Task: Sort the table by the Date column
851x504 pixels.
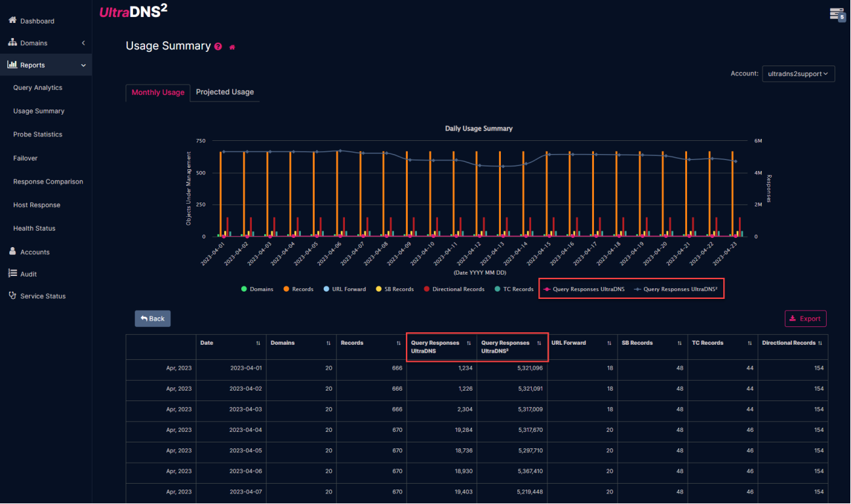Action: click(258, 343)
